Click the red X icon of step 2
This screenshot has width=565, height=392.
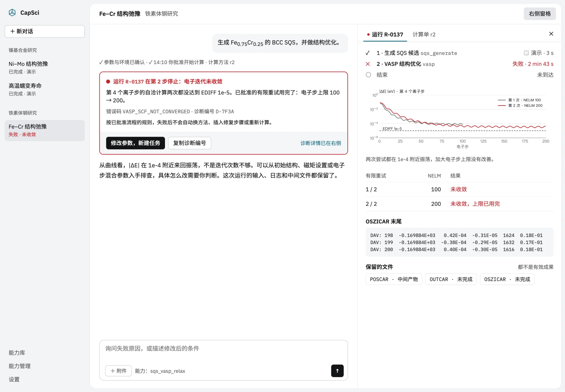click(x=368, y=64)
